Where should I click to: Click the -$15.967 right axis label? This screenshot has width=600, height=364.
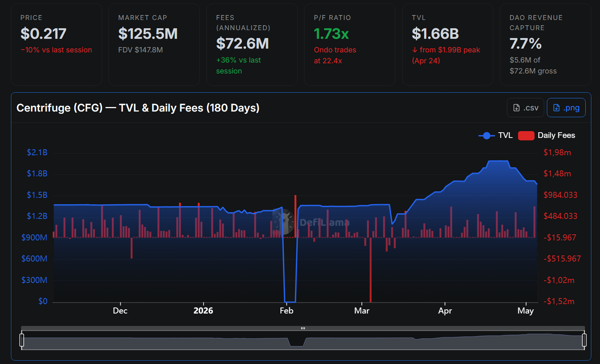click(x=560, y=238)
